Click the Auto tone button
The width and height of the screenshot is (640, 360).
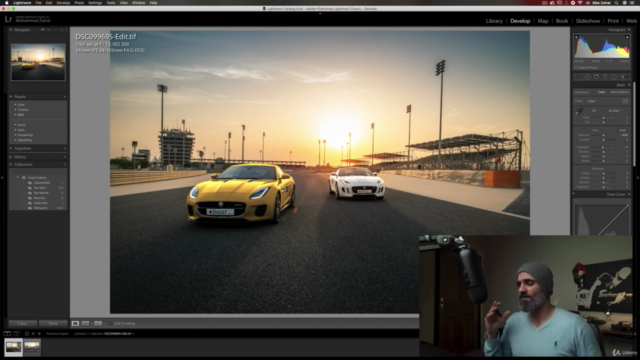coord(622,130)
